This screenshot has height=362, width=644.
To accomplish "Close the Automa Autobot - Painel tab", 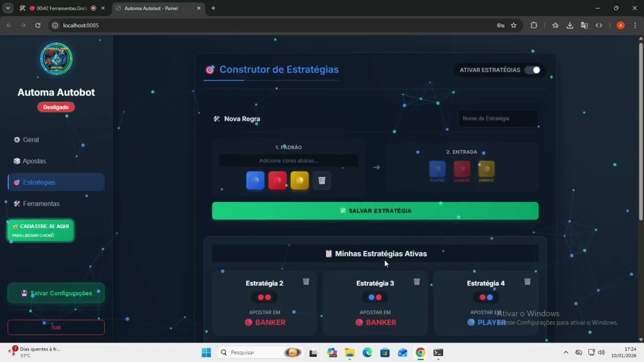I will (x=199, y=8).
